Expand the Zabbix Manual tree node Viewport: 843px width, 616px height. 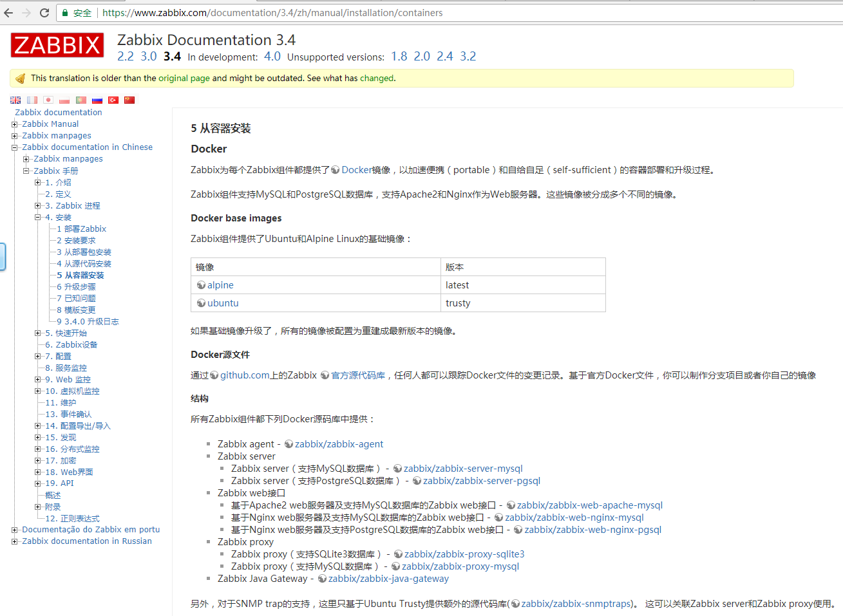(14, 124)
